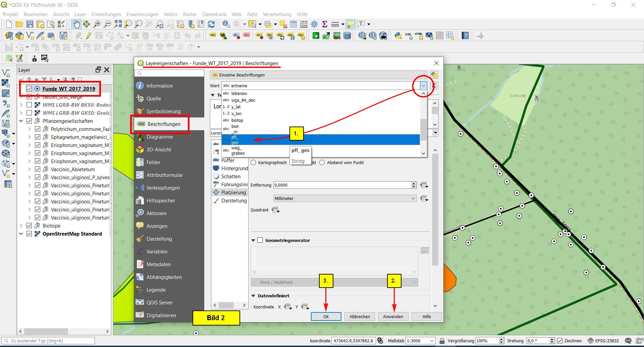The width and height of the screenshot is (644, 347).
Task: Click the Identify Features tool icon
Action: [226, 24]
